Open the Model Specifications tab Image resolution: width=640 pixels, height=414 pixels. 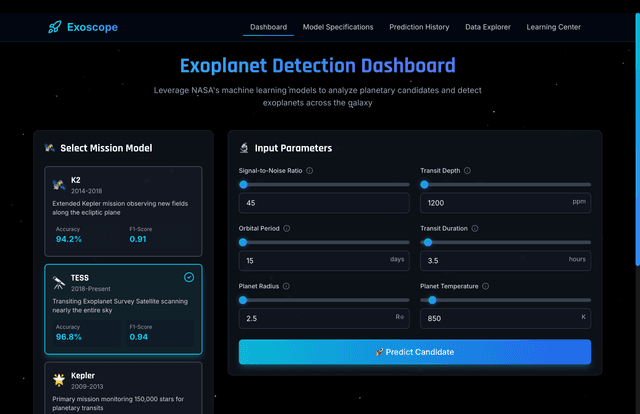tap(338, 27)
